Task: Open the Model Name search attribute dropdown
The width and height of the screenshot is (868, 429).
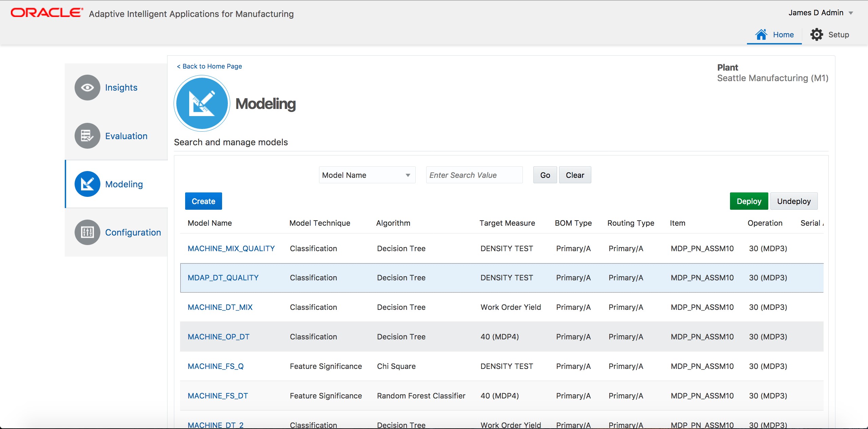Action: click(x=367, y=175)
